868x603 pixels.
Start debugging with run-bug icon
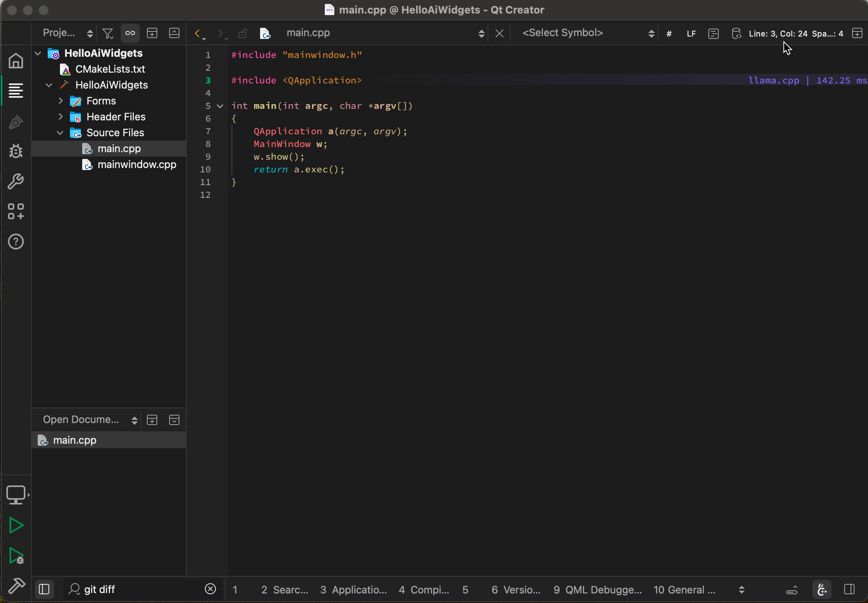[16, 555]
